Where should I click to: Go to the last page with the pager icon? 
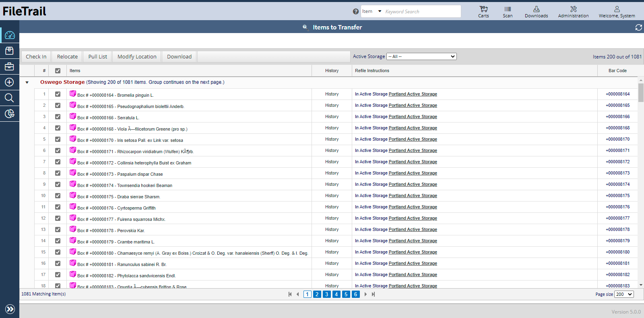(x=373, y=294)
